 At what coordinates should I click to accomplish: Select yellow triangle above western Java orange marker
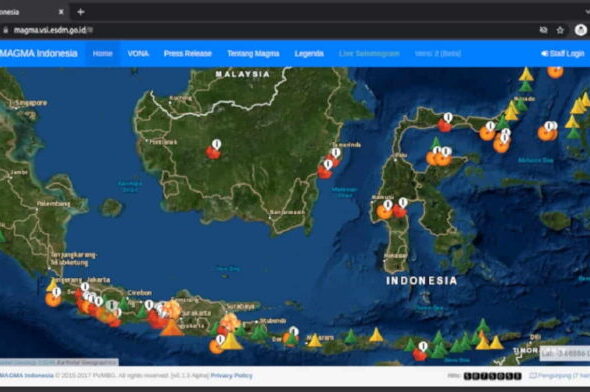(x=53, y=285)
